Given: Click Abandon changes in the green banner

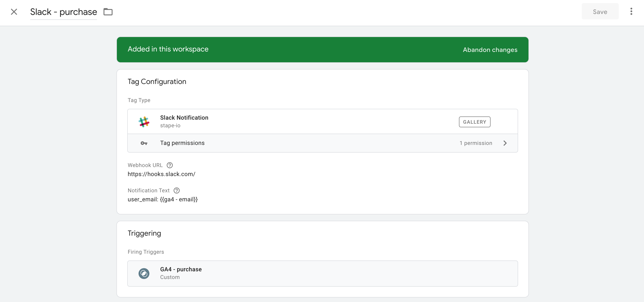Looking at the screenshot, I should 490,50.
